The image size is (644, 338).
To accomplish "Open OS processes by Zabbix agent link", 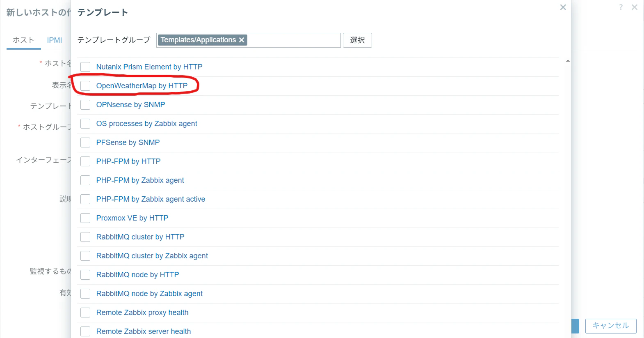I will [147, 124].
